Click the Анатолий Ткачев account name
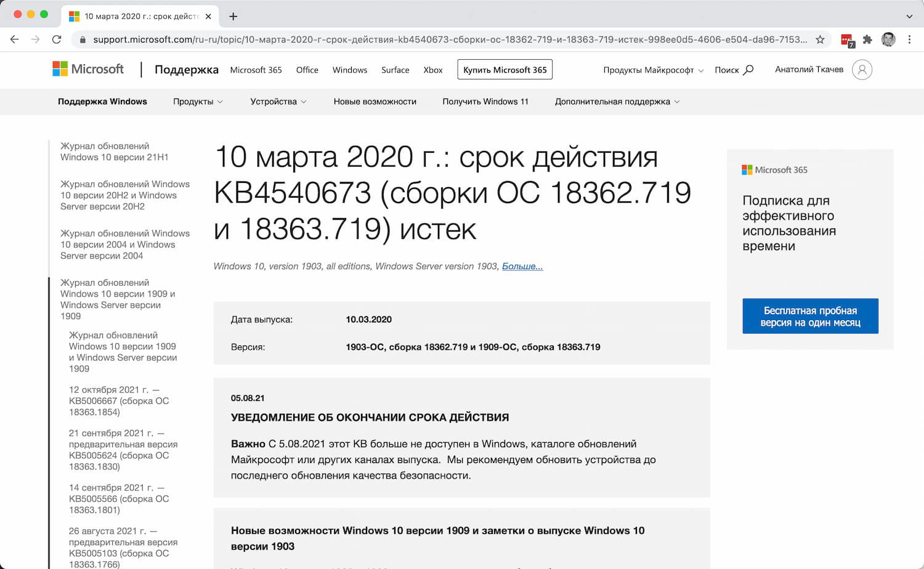 coord(809,70)
